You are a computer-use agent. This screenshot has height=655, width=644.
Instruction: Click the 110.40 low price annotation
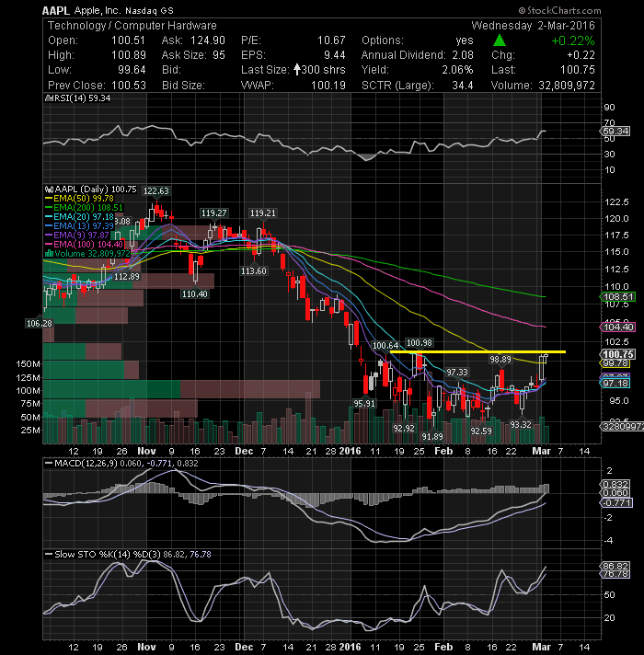pos(195,294)
